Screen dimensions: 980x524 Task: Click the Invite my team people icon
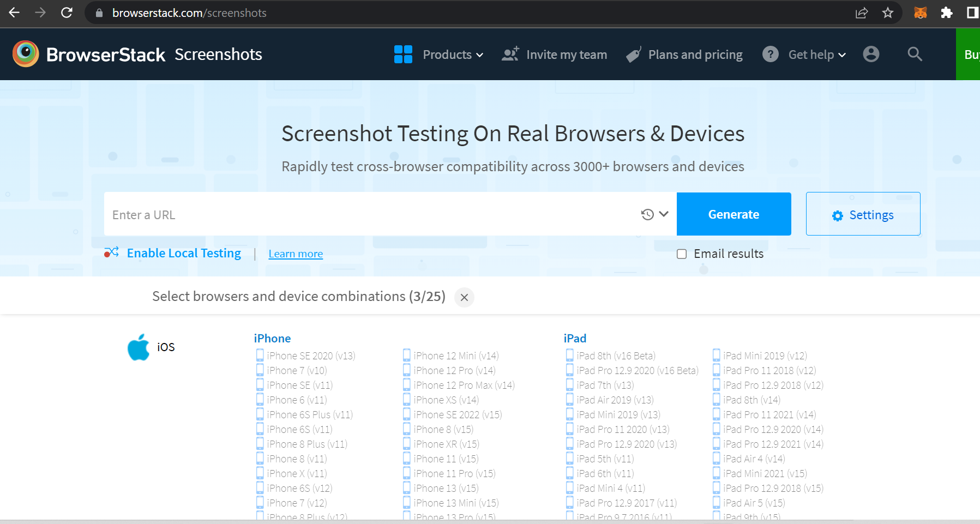click(510, 54)
